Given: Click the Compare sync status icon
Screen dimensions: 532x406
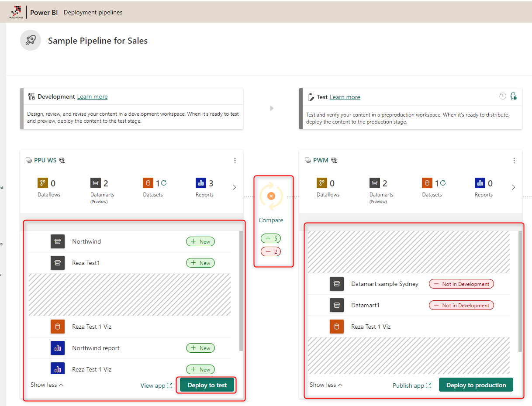Looking at the screenshot, I should pyautogui.click(x=271, y=196).
